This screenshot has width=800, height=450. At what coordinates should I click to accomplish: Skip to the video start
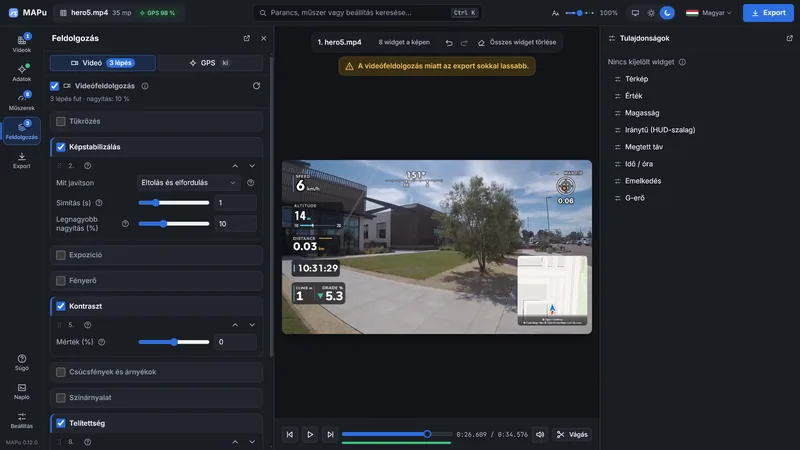point(290,434)
